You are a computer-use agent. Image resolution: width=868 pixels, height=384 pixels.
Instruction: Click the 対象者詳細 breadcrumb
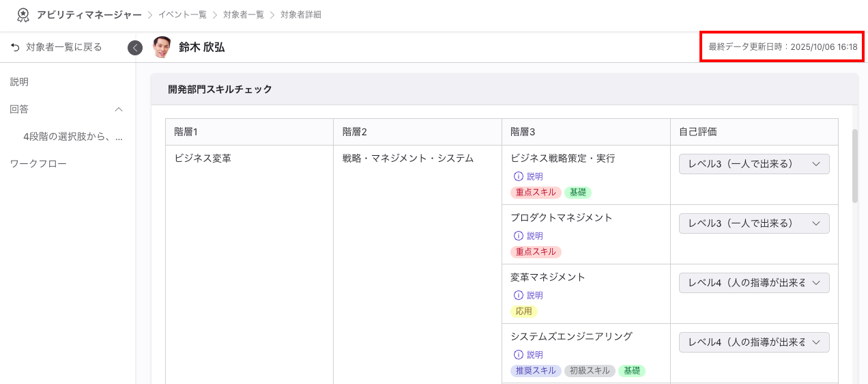pyautogui.click(x=301, y=14)
